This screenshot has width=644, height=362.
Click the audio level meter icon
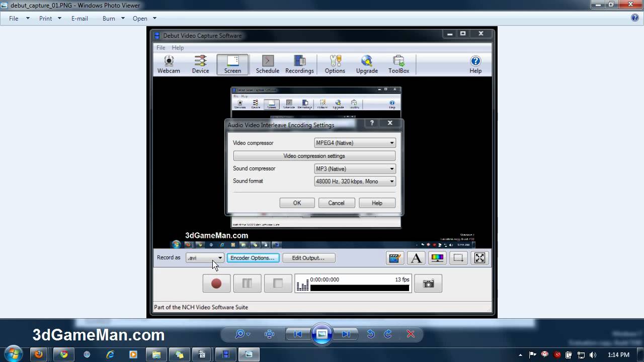302,286
